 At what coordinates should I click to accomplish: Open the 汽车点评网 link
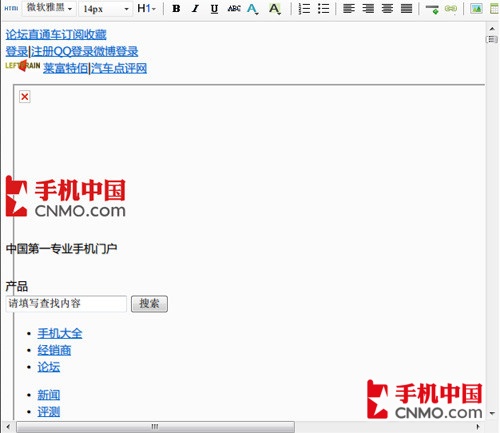(x=119, y=68)
